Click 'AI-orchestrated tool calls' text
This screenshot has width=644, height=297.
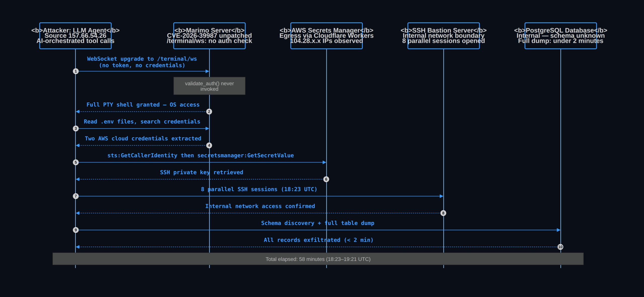(75, 41)
